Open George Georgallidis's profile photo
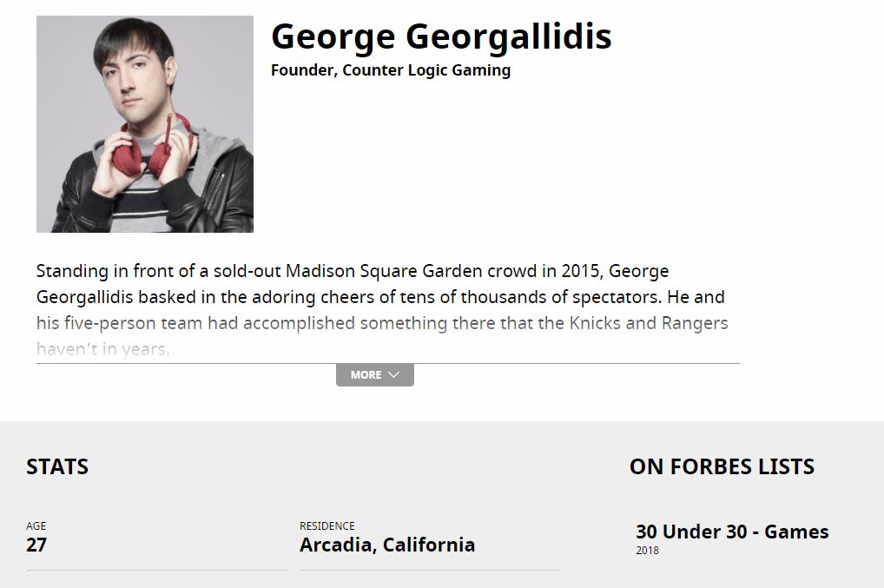884x588 pixels. (145, 124)
